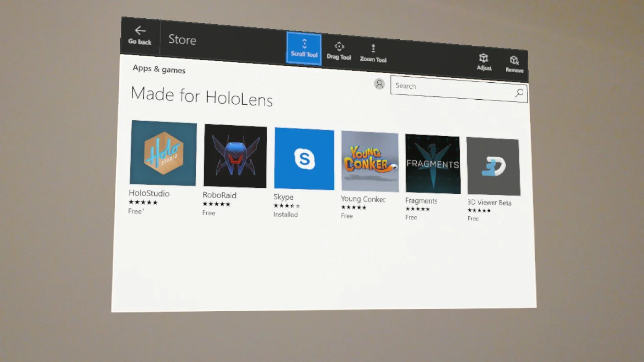Open the user account avatar
This screenshot has height=362, width=644.
(379, 84)
